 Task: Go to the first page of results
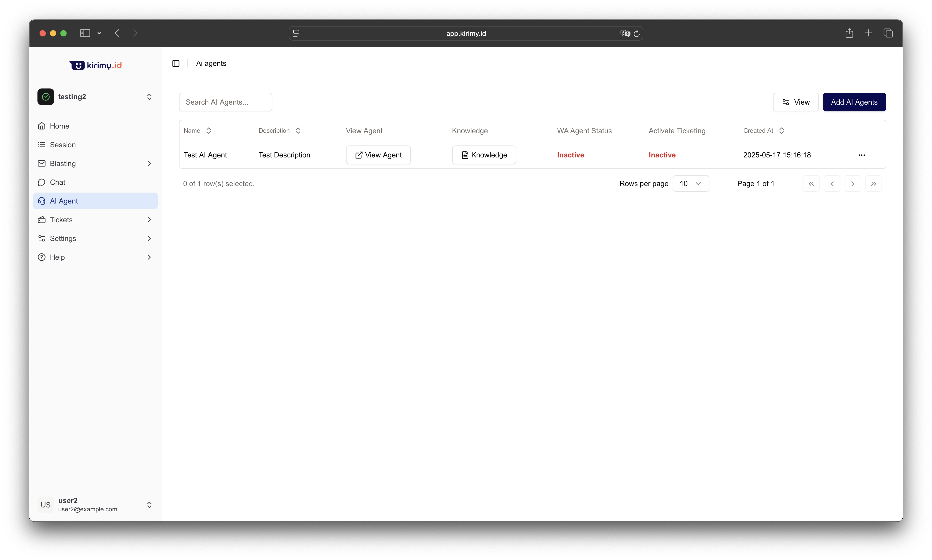click(x=811, y=184)
